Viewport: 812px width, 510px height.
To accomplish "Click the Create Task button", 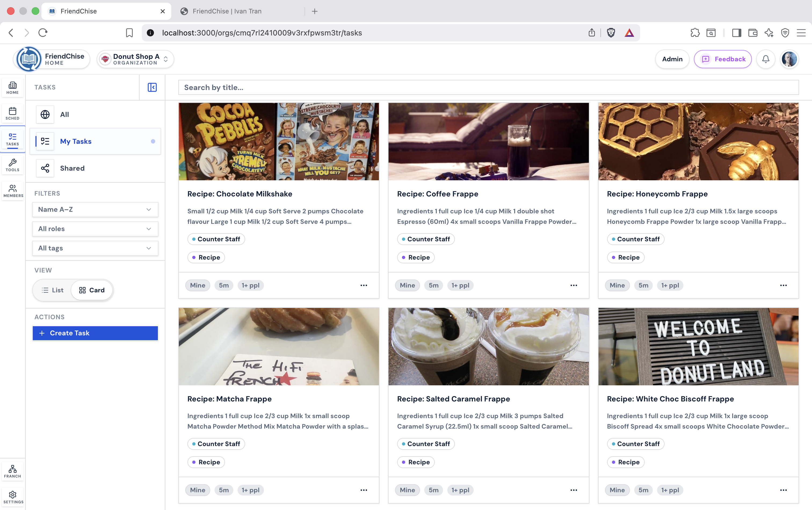I will pyautogui.click(x=95, y=333).
